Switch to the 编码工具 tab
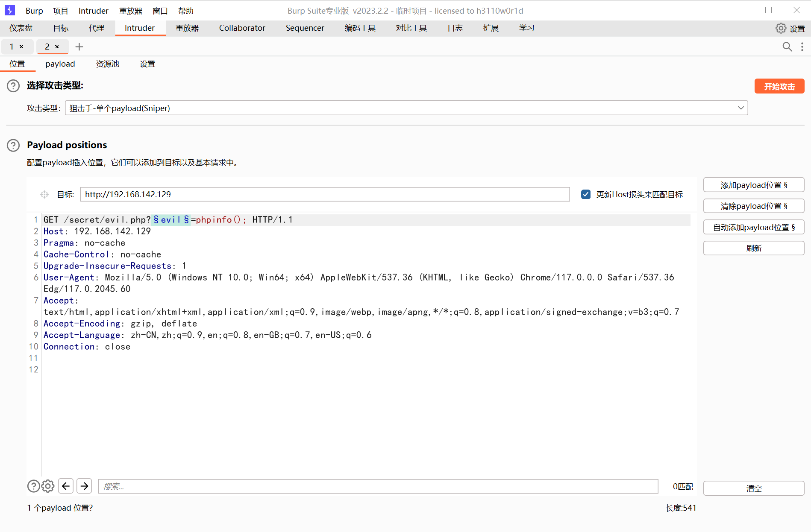Screen dimensions: 811x532 (360, 28)
